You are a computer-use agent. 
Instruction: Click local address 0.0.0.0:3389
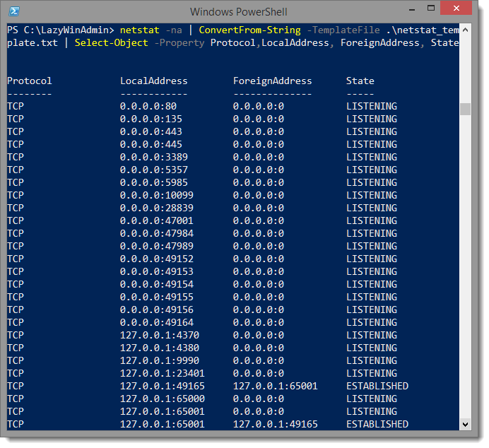(154, 157)
